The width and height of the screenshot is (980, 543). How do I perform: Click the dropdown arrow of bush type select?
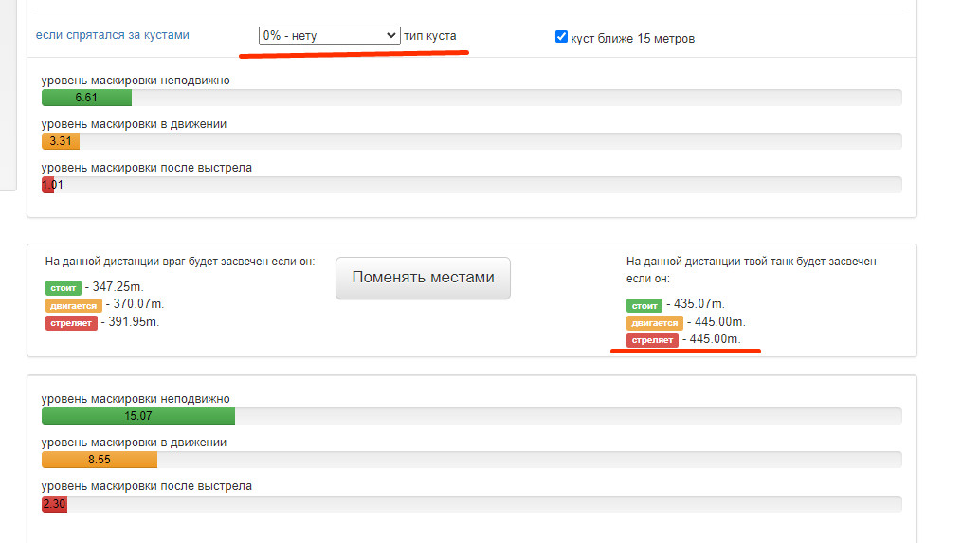click(391, 36)
